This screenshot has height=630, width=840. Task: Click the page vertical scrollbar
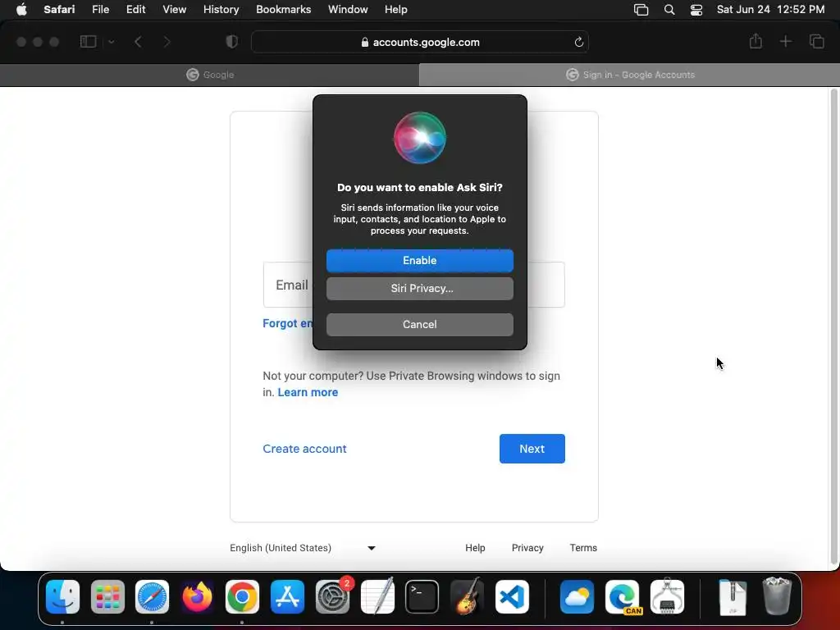(x=833, y=326)
